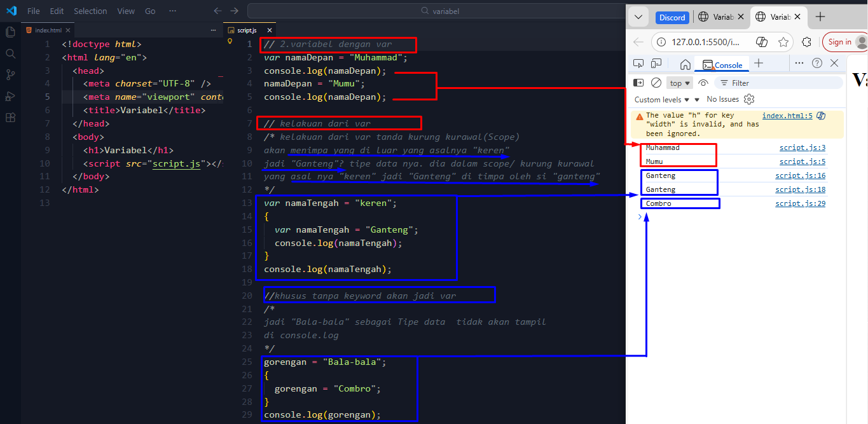Click the script.js:16 source link
This screenshot has height=424, width=868.
tap(800, 175)
